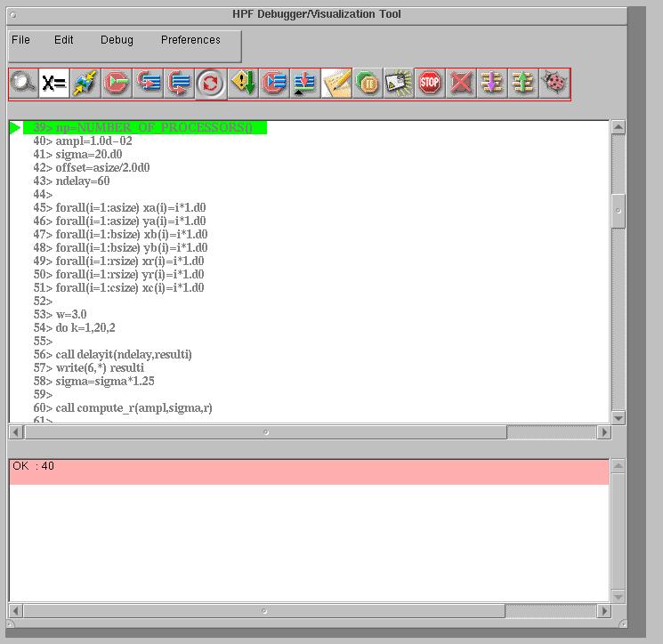
Task: Click line 60 call compute_r(ampl,sigma,r)
Action: pyautogui.click(x=123, y=407)
